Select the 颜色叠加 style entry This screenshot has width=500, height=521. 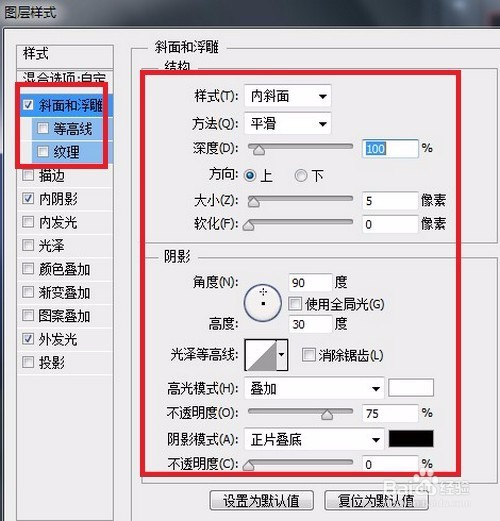coord(64,269)
